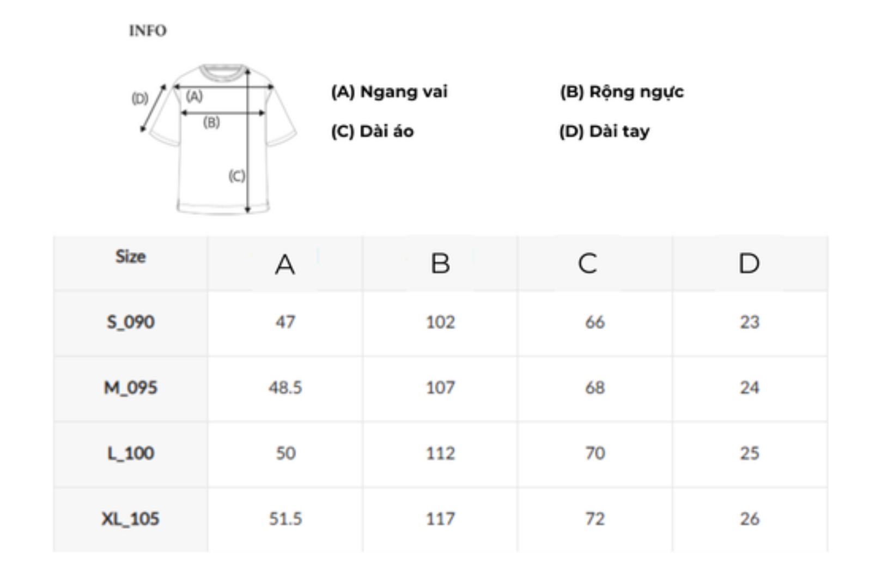
Task: Click the 102 chest width cell
Action: click(x=440, y=322)
